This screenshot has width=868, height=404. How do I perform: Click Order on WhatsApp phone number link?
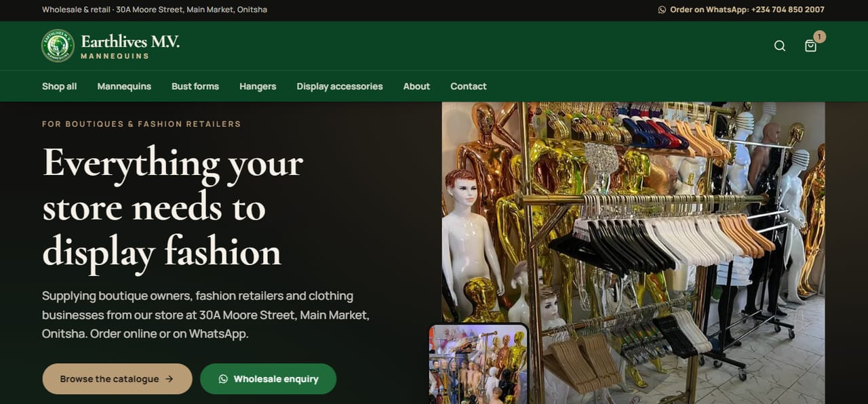tap(741, 10)
